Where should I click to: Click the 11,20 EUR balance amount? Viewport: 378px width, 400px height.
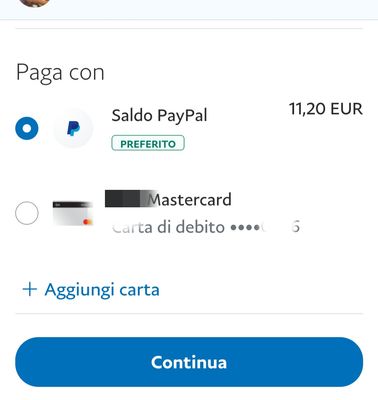[x=326, y=109]
